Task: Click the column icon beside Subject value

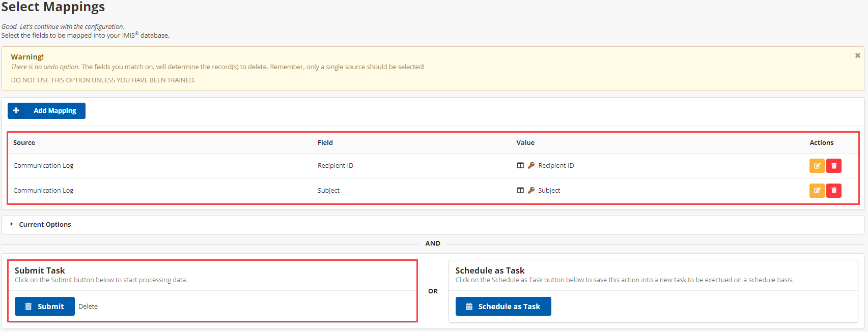Action: click(520, 191)
